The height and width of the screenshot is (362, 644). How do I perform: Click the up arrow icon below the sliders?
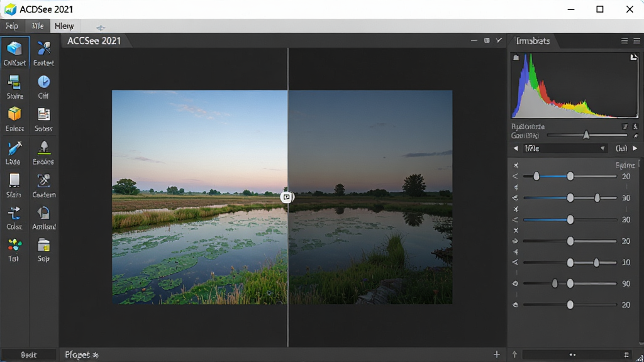click(514, 354)
